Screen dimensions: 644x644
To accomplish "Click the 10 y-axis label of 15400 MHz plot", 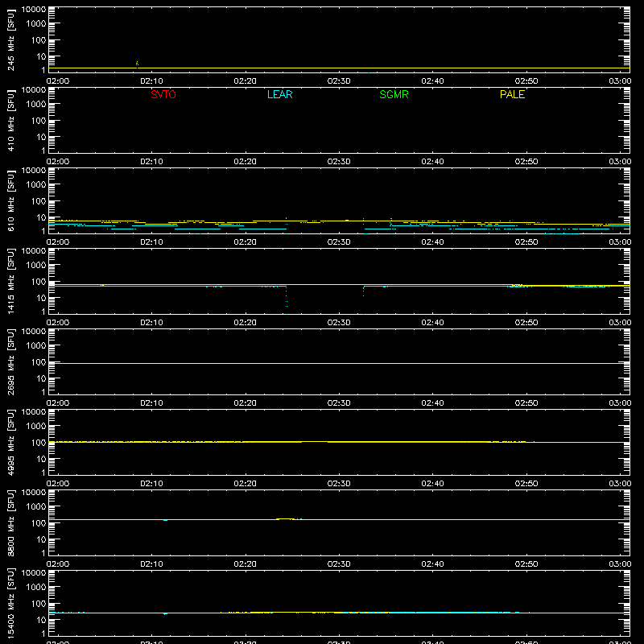I will coord(41,620).
